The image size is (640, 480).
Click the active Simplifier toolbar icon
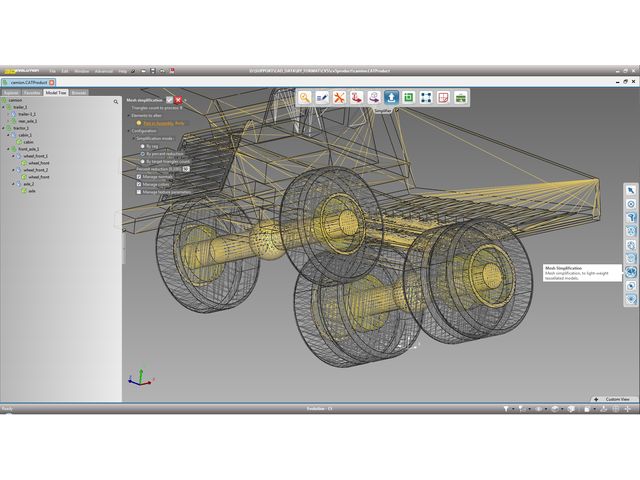click(x=390, y=97)
